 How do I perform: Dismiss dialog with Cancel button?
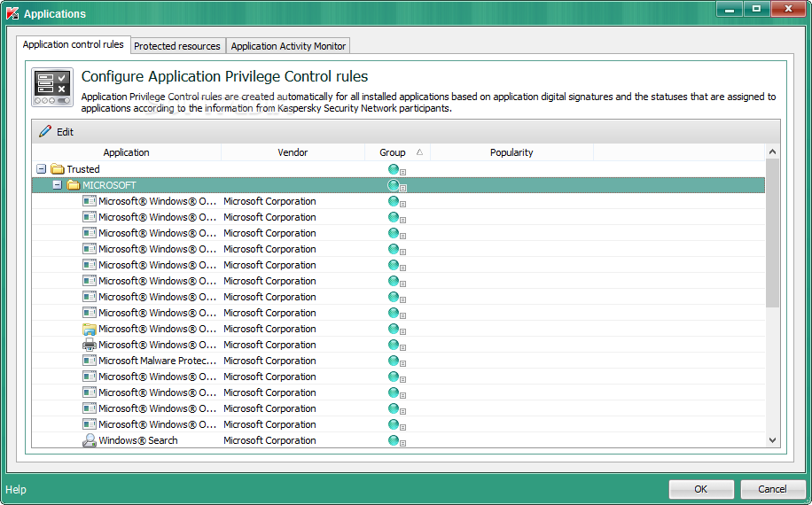coord(772,489)
